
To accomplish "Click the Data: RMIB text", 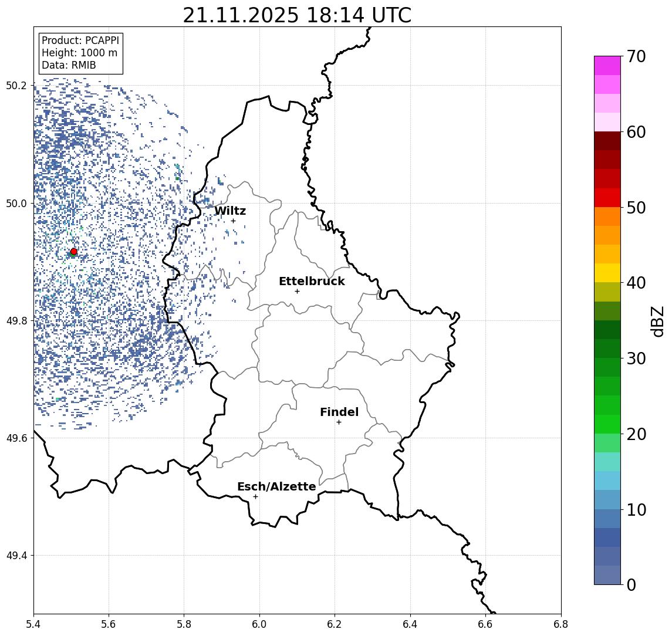I will [69, 65].
